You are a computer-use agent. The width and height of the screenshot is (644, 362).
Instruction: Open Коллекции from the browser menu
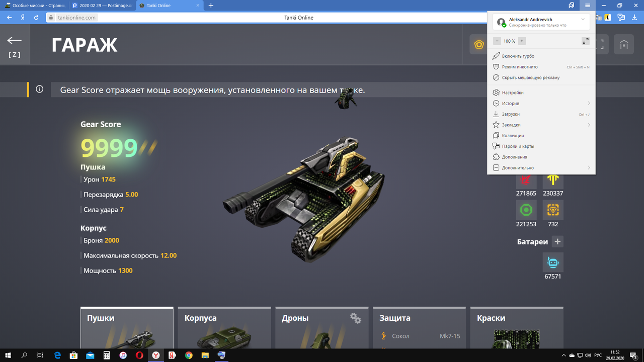click(541, 136)
